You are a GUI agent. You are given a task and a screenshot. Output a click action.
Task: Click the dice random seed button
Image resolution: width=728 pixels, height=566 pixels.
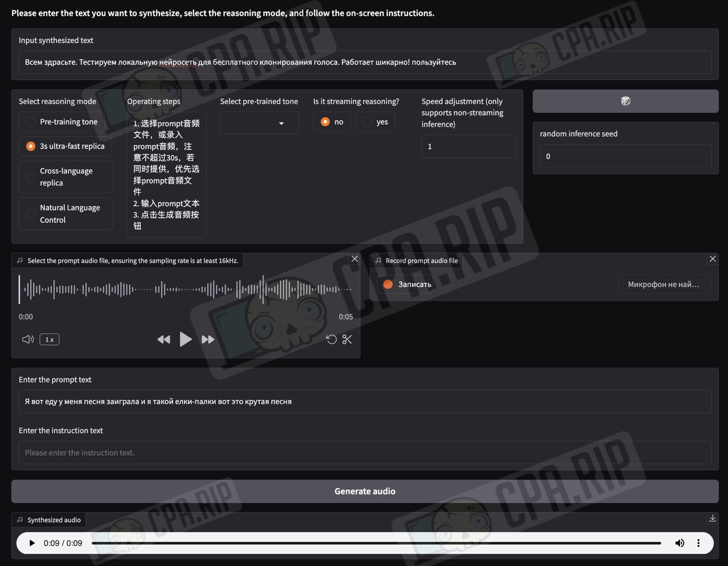click(625, 101)
